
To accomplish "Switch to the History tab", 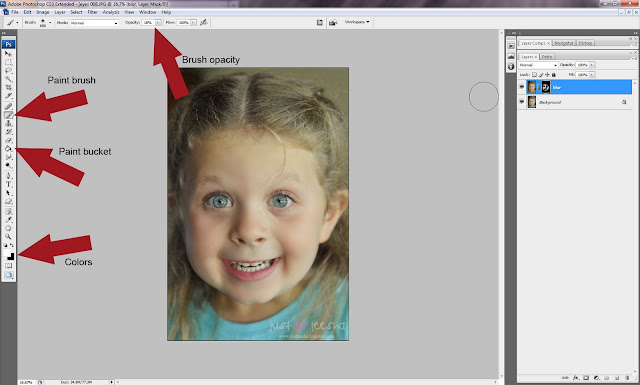I will pos(585,43).
